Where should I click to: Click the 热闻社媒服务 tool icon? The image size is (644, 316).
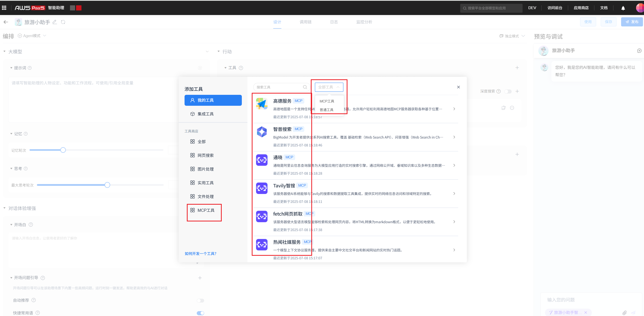click(262, 245)
